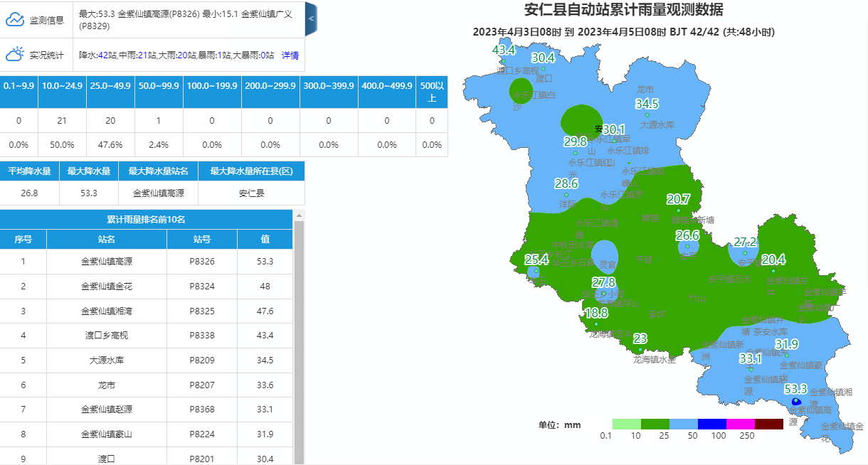Image resolution: width=868 pixels, height=465 pixels.
Task: Click the dark blue legend swatch
Action: click(712, 424)
